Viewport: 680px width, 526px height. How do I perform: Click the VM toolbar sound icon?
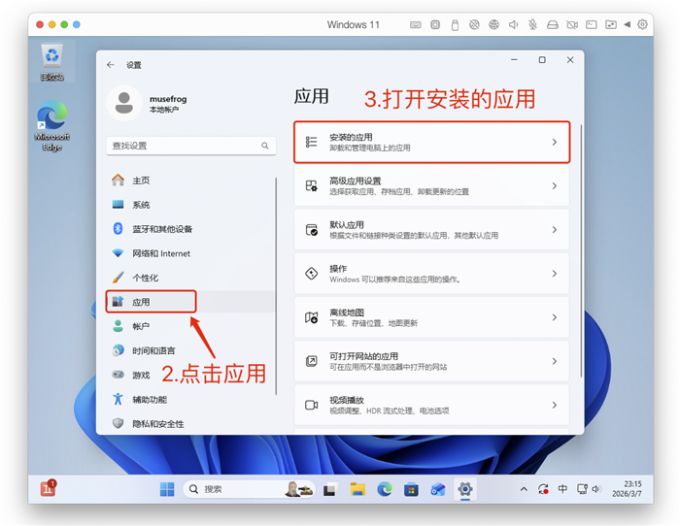513,25
